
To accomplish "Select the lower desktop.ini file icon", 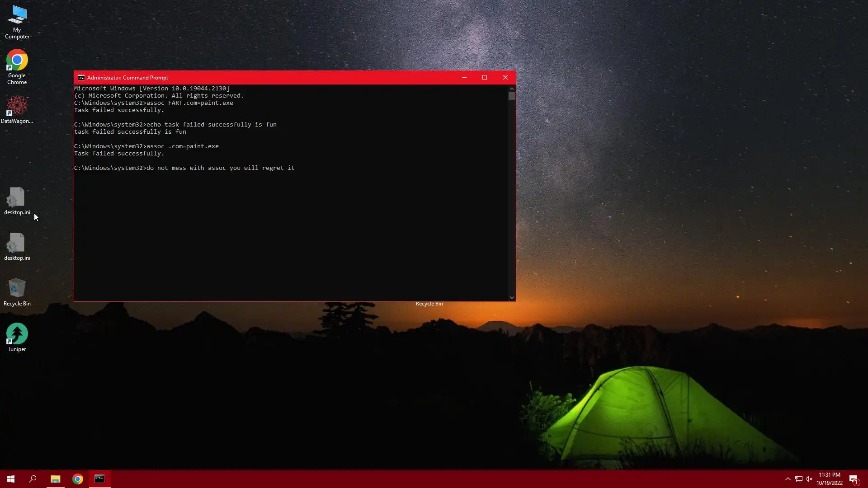I will click(x=17, y=244).
